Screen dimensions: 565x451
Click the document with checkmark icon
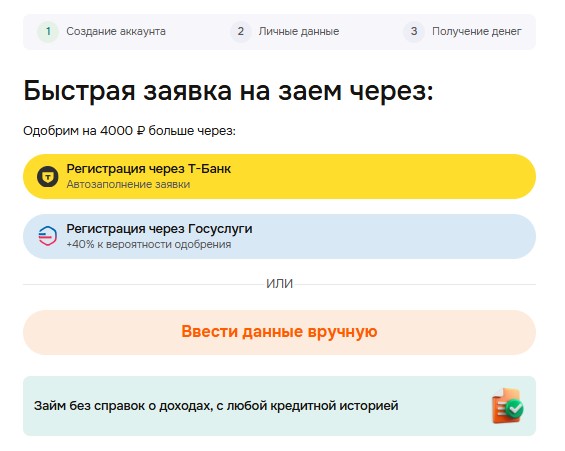pyautogui.click(x=508, y=406)
